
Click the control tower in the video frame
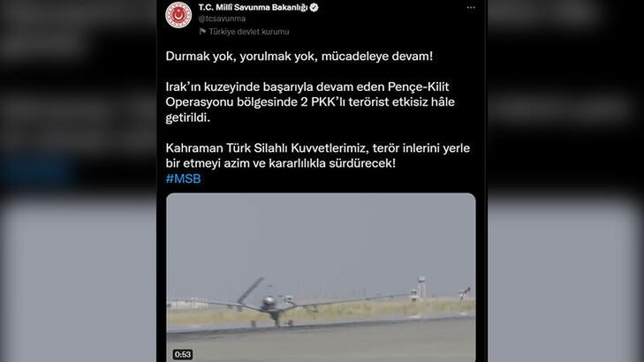[x=421, y=286]
